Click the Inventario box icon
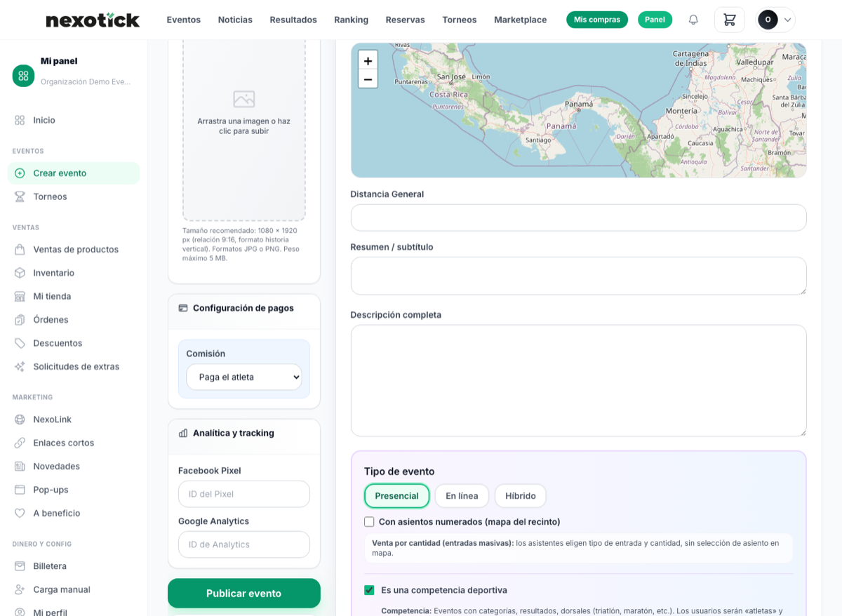Screen dimensions: 842x616 click(x=20, y=273)
